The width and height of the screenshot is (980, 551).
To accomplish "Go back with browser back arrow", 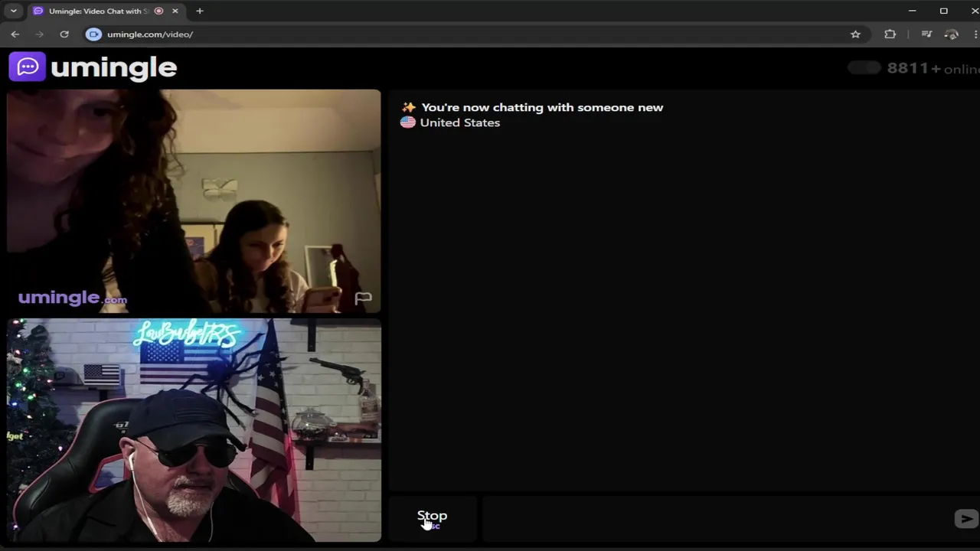I will 15,34.
